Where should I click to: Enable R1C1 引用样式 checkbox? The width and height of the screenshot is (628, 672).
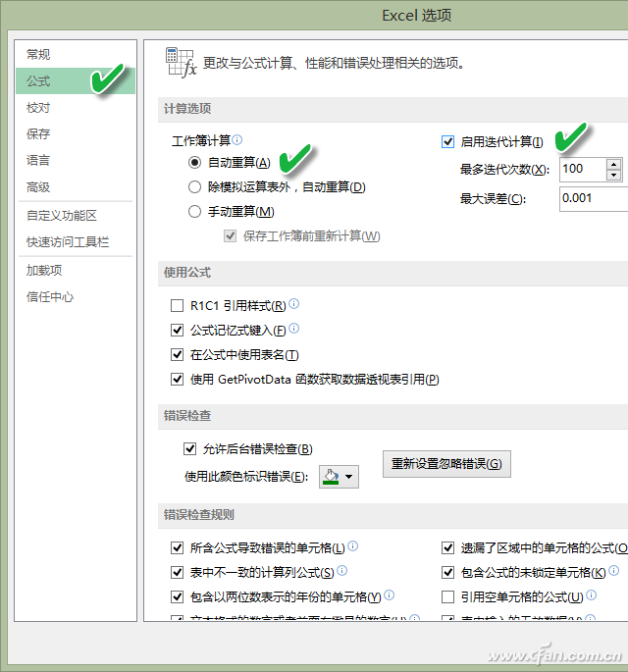tap(177, 305)
